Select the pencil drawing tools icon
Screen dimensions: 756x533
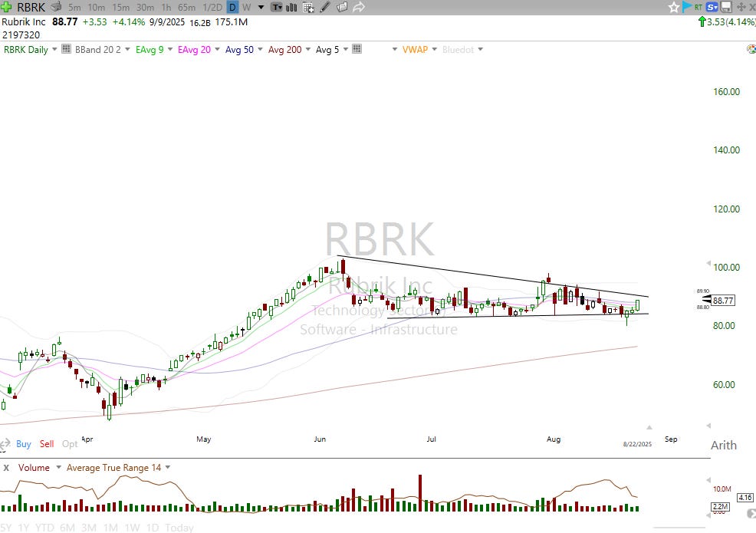325,7
